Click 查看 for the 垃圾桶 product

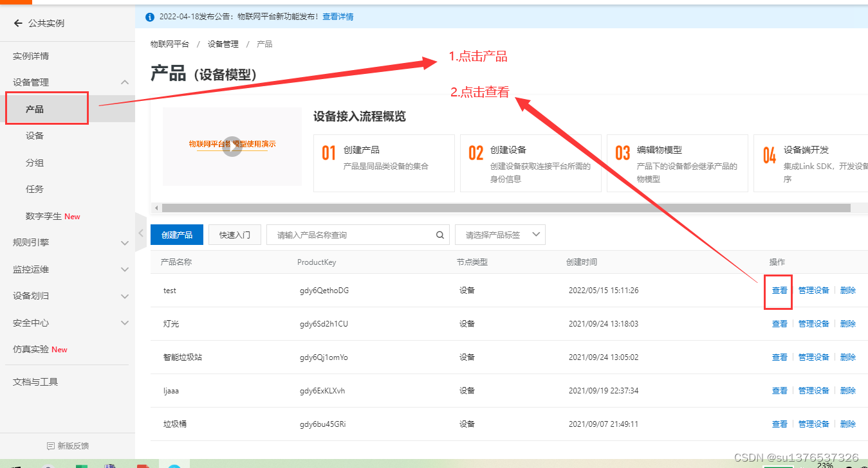(x=780, y=424)
